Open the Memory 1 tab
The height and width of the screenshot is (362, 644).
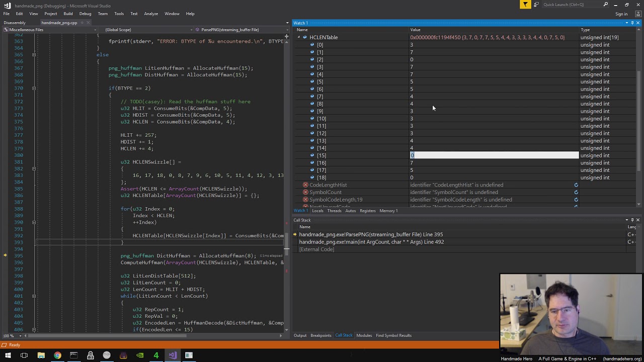click(388, 211)
